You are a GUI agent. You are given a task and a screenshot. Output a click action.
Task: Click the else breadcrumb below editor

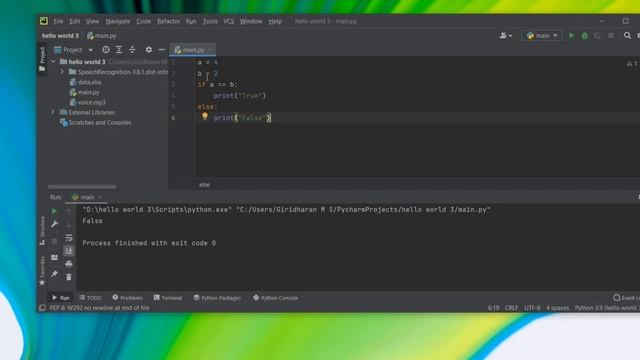204,185
